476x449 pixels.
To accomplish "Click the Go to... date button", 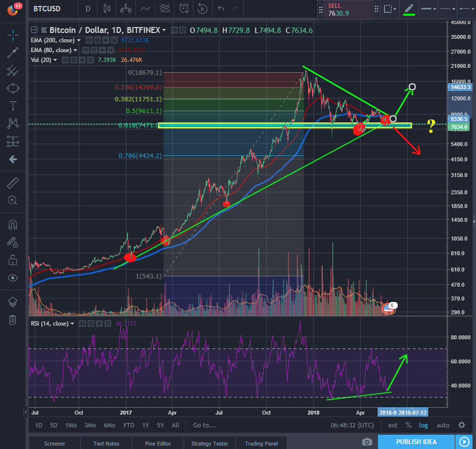I will pos(204,425).
